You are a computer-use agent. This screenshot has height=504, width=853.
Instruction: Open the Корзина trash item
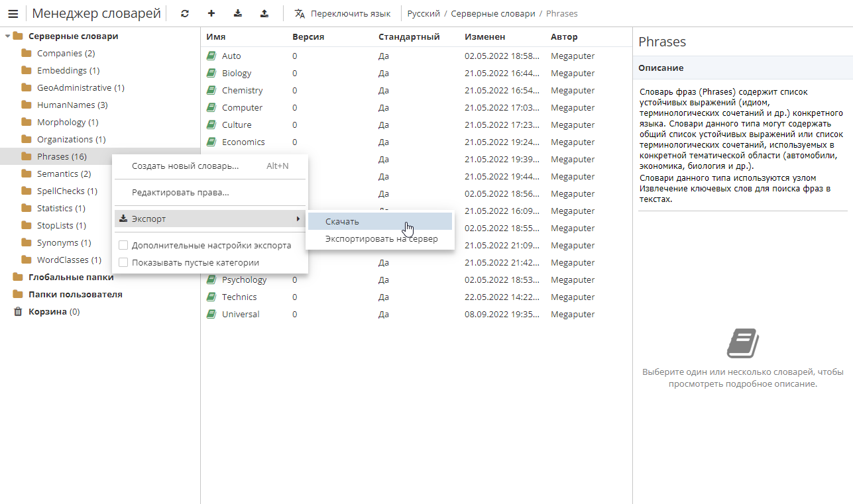(54, 311)
